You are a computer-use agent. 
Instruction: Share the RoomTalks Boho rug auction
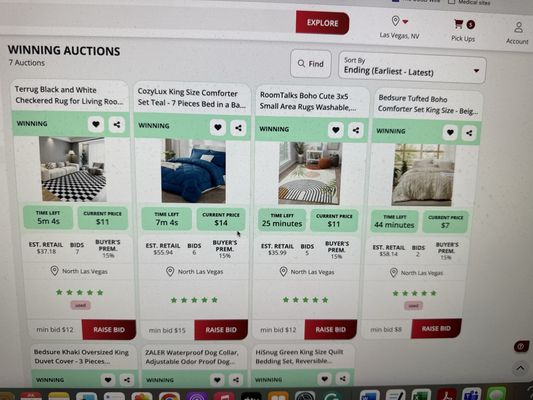tap(356, 130)
